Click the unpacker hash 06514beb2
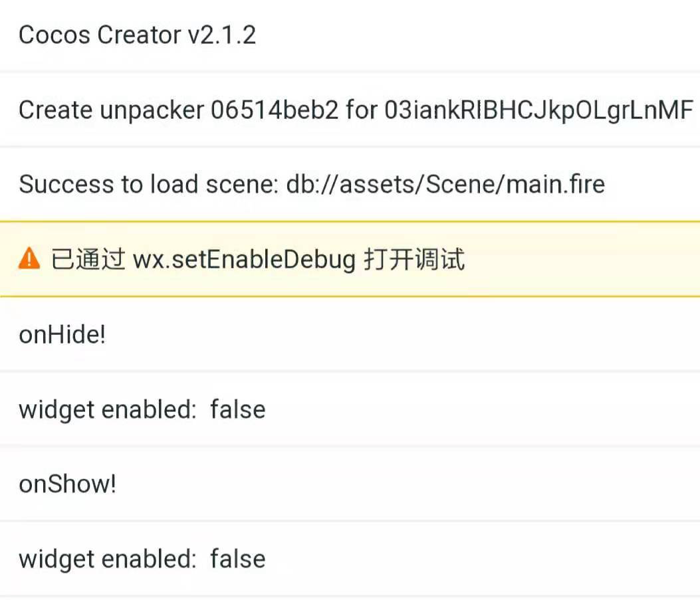 274,110
